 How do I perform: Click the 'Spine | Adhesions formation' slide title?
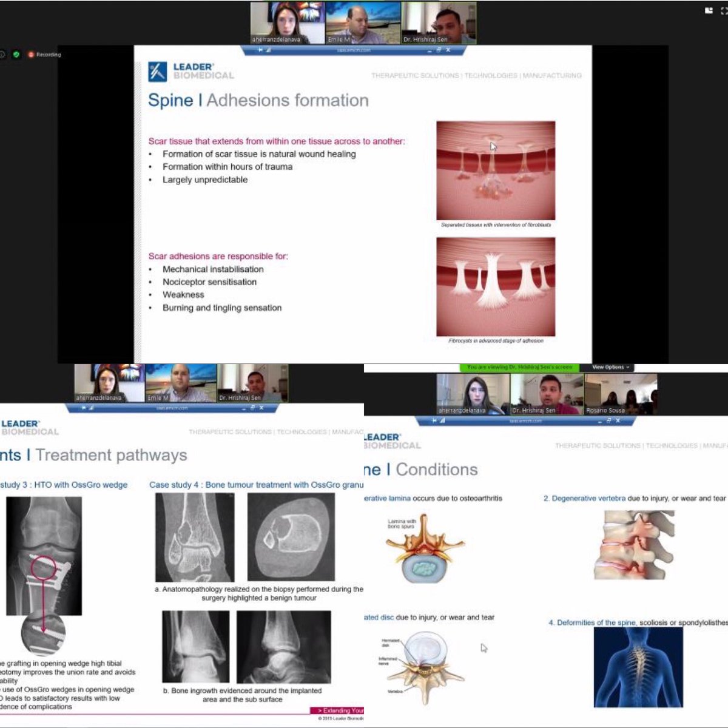point(258,100)
